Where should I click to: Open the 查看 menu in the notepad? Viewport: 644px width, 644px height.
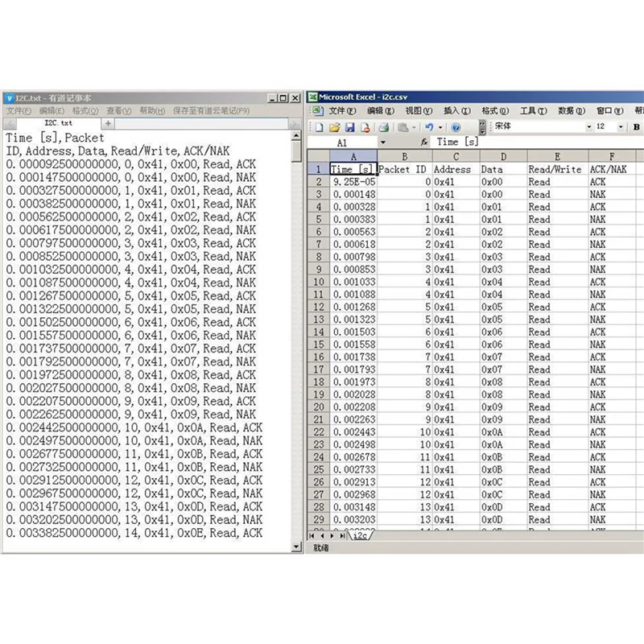115,109
